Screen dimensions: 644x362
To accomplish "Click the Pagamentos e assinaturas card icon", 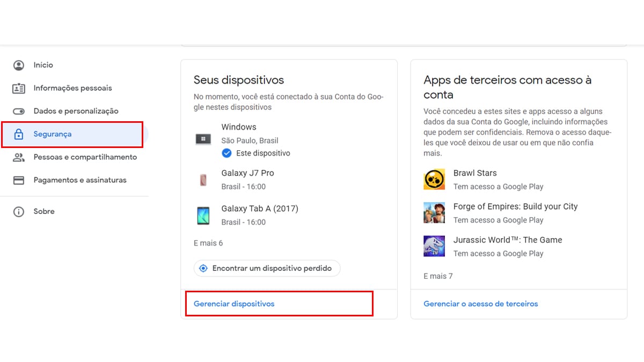I will (19, 181).
